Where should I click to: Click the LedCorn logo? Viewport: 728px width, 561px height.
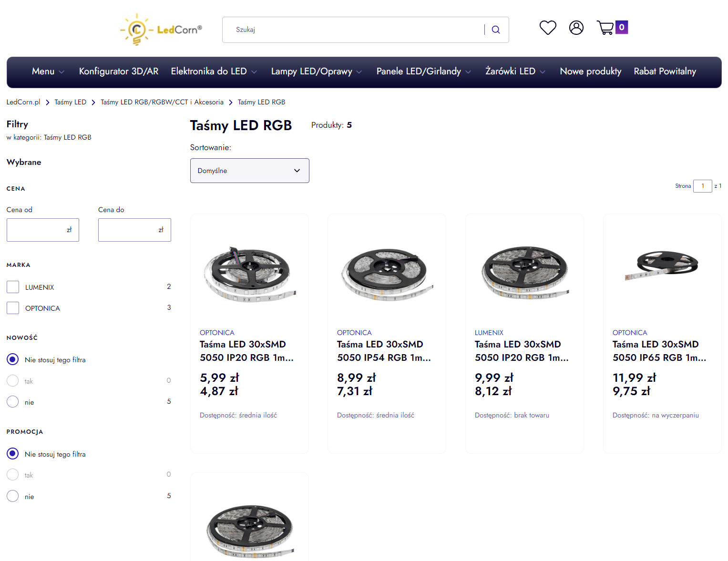tap(161, 29)
